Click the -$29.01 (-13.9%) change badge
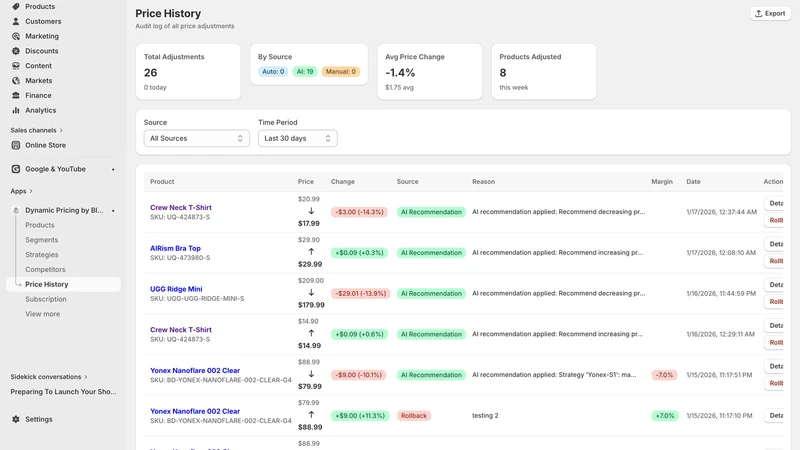 coord(360,293)
